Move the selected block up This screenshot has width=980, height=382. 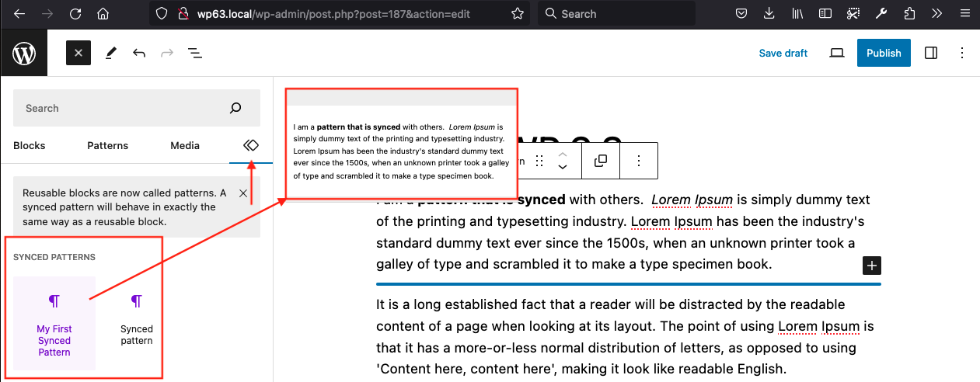coord(563,155)
